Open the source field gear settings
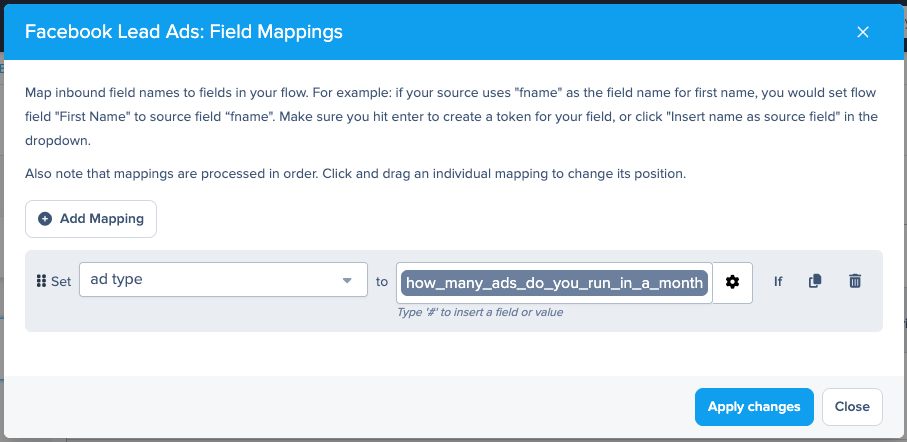907x442 pixels. pos(732,283)
